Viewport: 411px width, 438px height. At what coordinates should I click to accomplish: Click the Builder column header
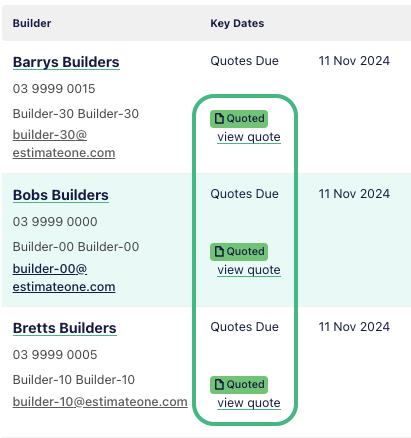pyautogui.click(x=32, y=23)
